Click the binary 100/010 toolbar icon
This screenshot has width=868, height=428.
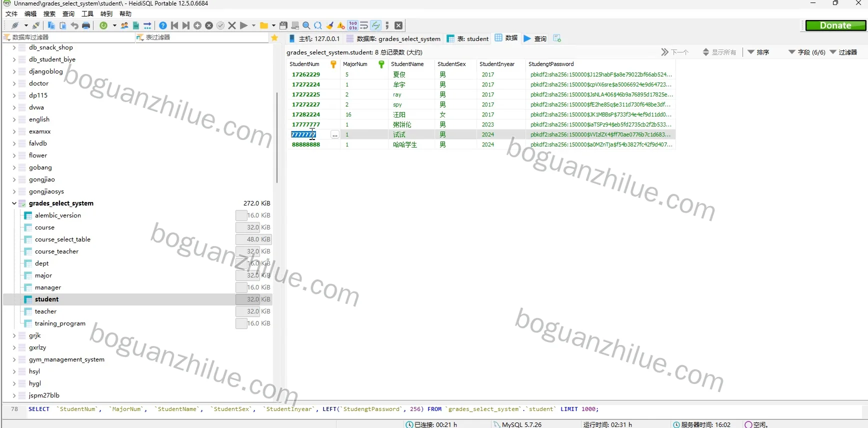(353, 25)
